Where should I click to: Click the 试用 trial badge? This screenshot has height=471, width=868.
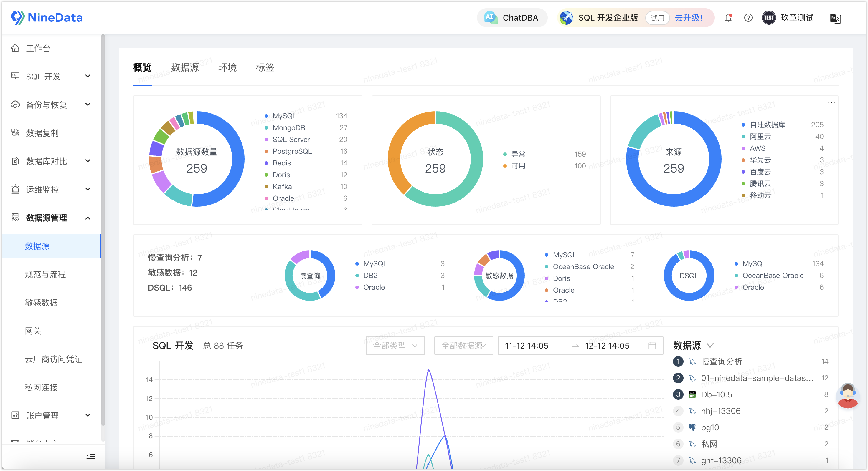click(657, 18)
